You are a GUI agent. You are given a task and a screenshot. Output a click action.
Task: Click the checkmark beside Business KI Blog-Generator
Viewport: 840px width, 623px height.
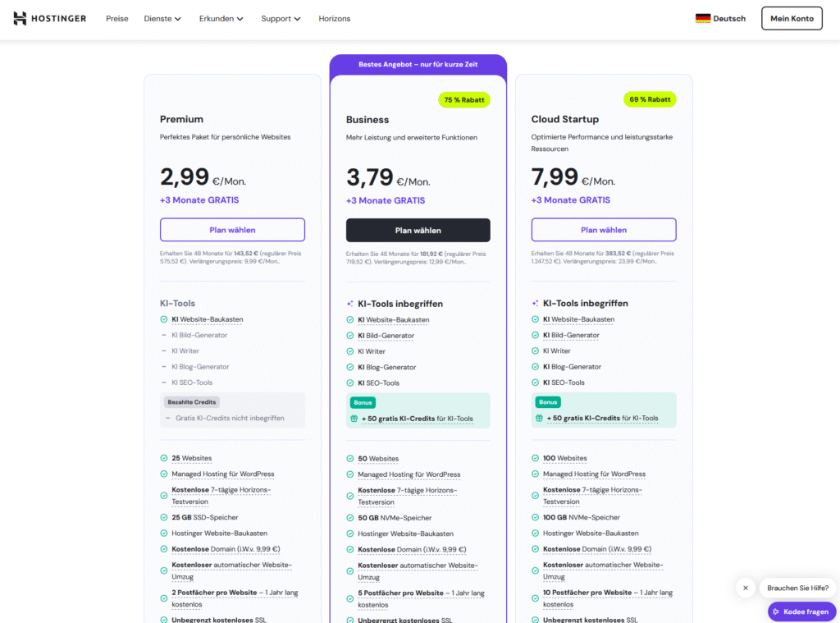coord(349,367)
